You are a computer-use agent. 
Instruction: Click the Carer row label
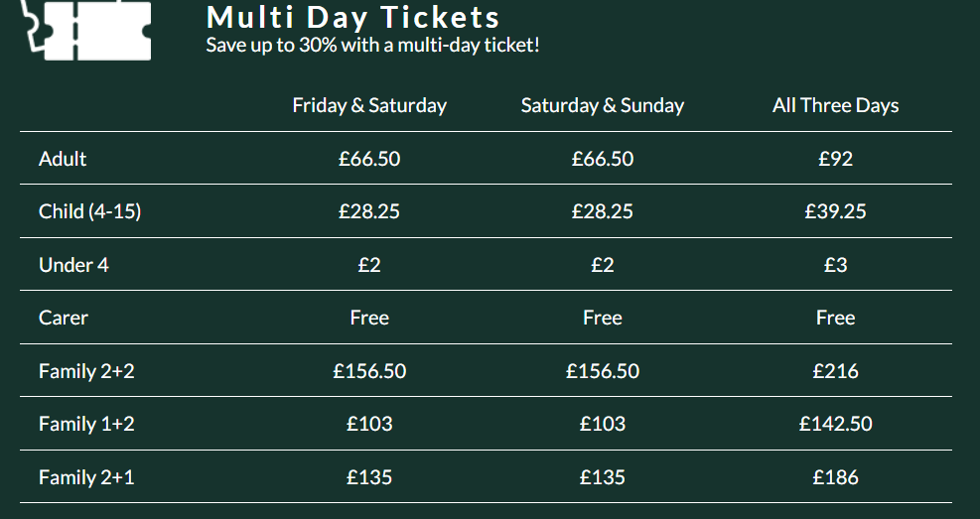click(x=64, y=318)
